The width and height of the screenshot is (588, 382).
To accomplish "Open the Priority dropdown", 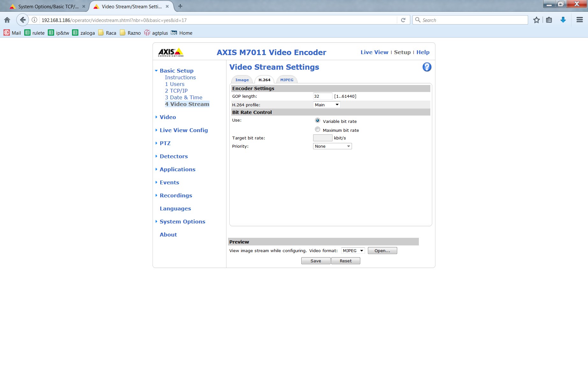I will [x=333, y=146].
